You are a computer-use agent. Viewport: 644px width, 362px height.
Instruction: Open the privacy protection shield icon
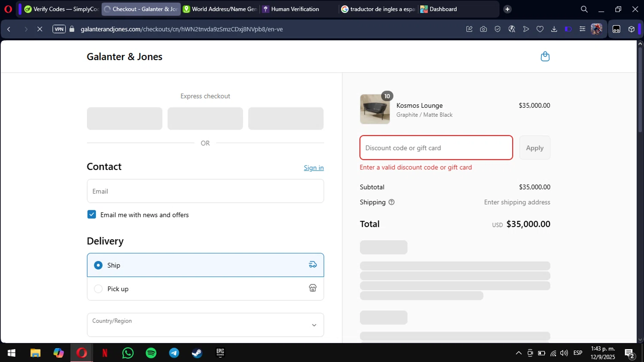(498, 29)
